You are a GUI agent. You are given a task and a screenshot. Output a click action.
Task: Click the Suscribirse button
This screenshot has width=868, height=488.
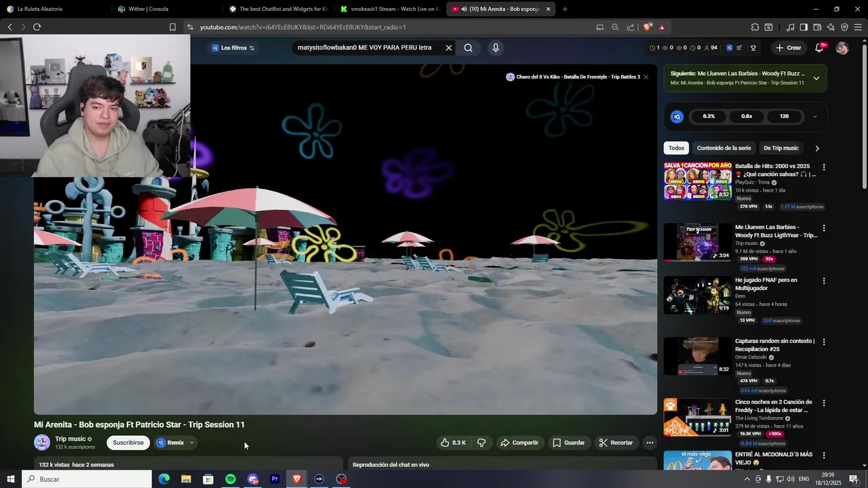coord(128,443)
